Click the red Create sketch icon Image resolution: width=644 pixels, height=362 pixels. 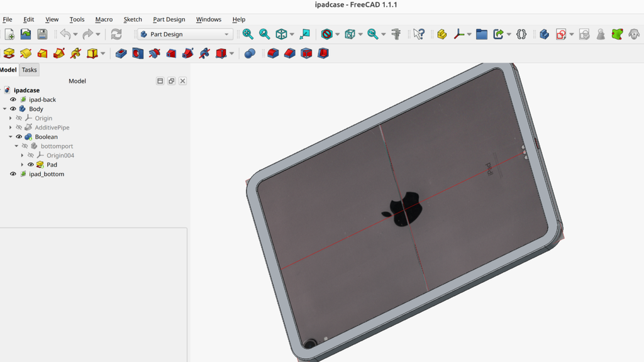(x=561, y=34)
